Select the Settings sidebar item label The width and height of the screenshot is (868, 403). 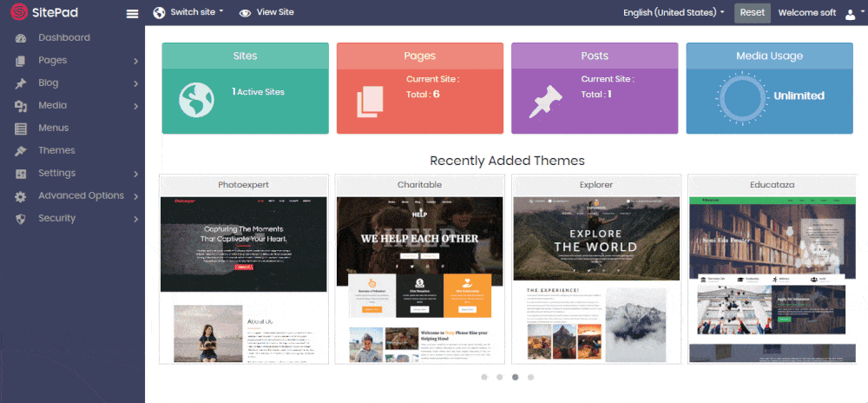click(x=57, y=173)
